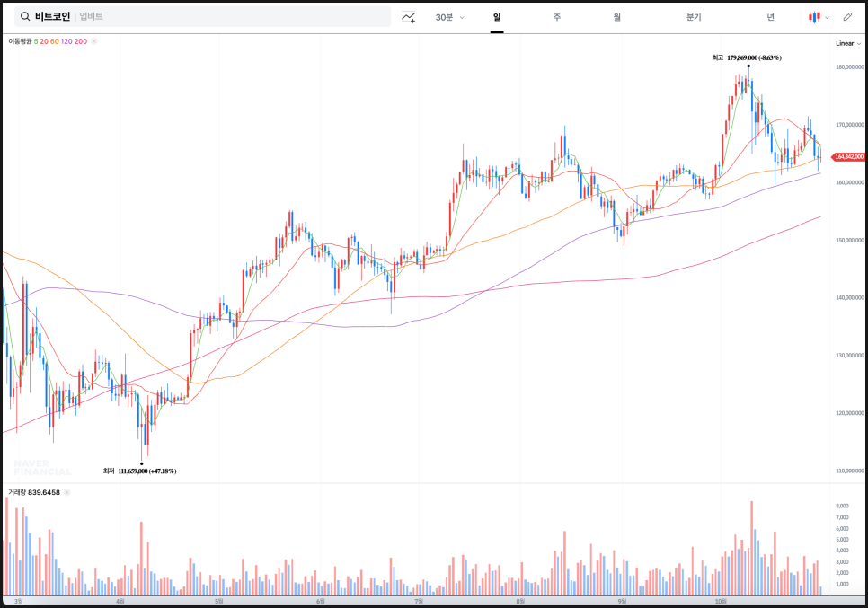Open the pencil drawing tool
Screen dimensions: 868x608
click(x=847, y=17)
